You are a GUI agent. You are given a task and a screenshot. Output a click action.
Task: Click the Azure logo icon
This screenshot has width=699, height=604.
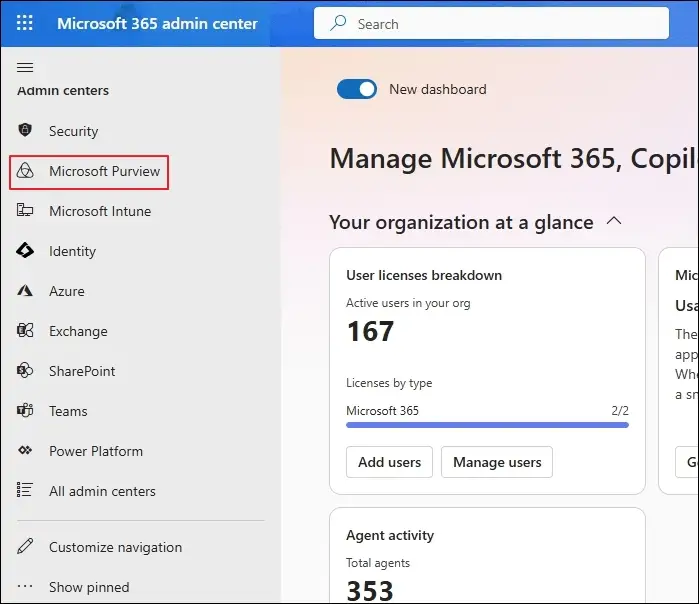[25, 291]
